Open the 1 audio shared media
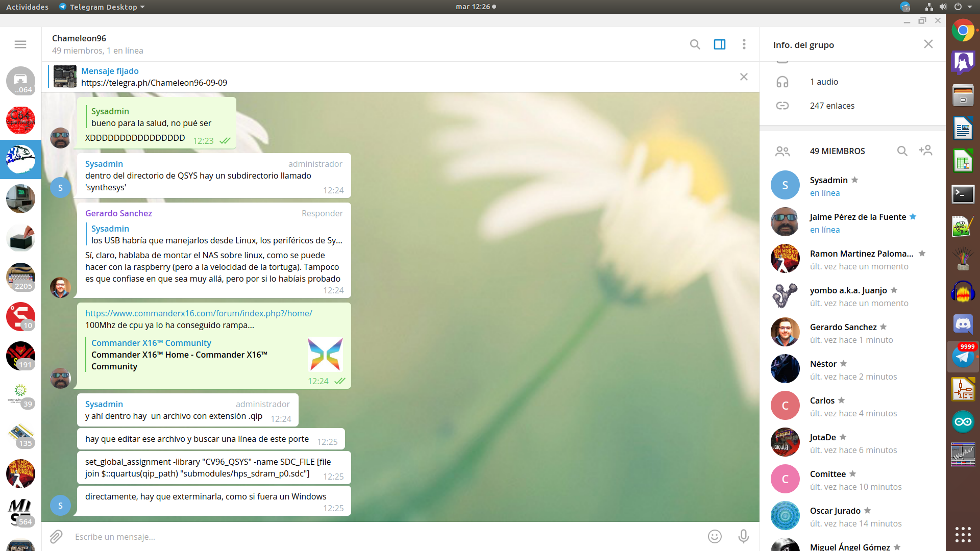This screenshot has height=551, width=980. click(x=823, y=82)
